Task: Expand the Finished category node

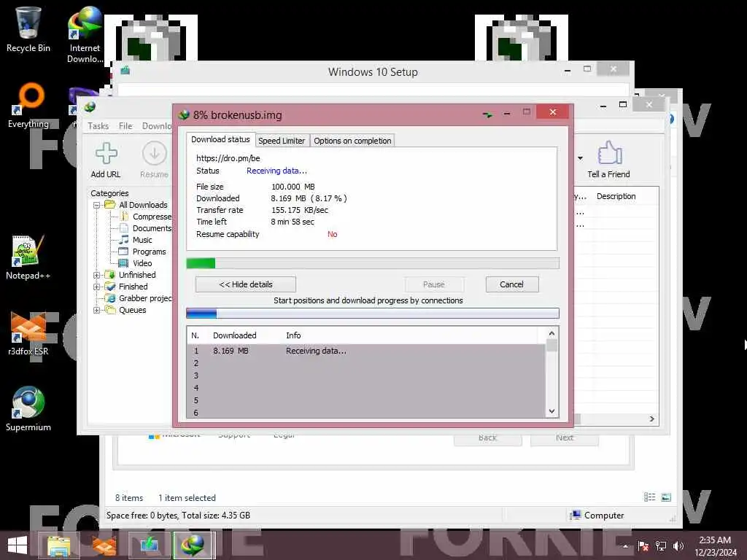Action: click(x=97, y=287)
